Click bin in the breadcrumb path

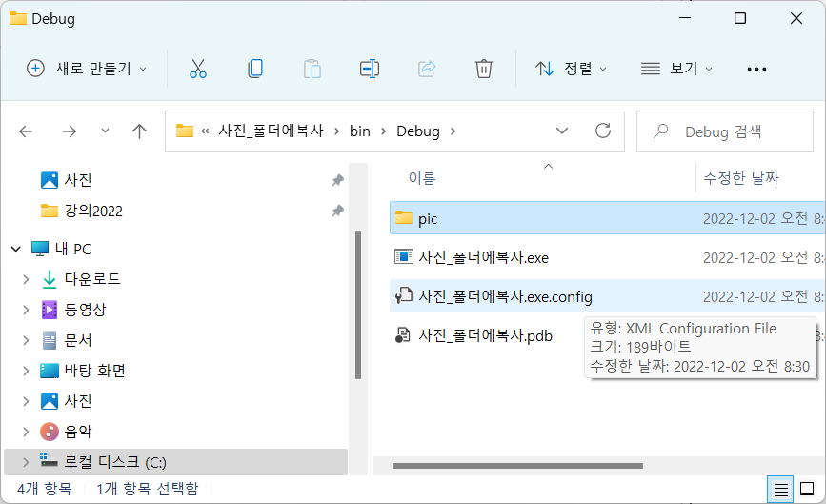(360, 131)
